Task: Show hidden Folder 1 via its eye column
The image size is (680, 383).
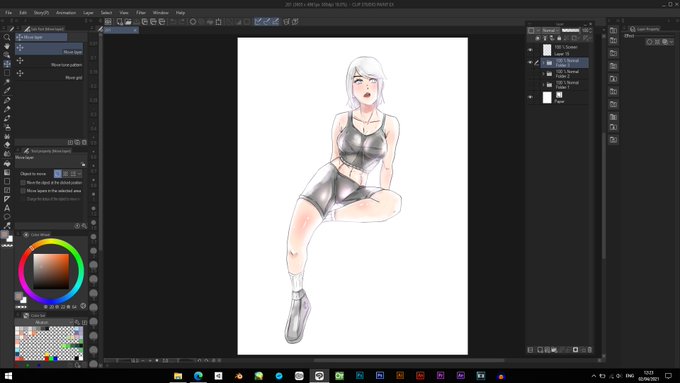Action: 530,85
